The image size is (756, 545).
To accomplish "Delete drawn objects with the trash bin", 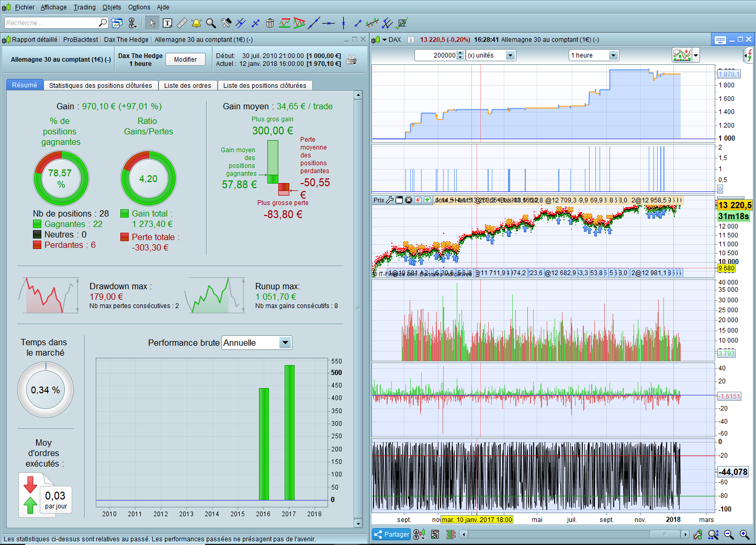I will pyautogui.click(x=270, y=23).
